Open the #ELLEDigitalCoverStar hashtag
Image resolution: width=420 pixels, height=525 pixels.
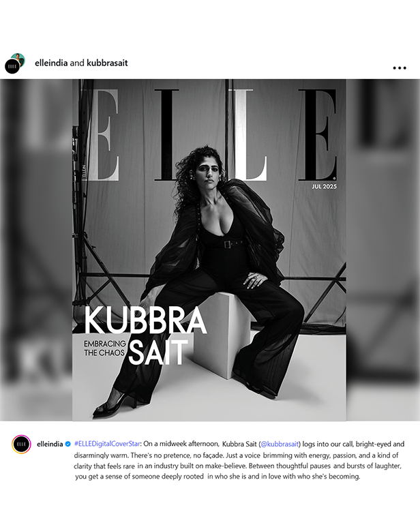[x=107, y=444]
